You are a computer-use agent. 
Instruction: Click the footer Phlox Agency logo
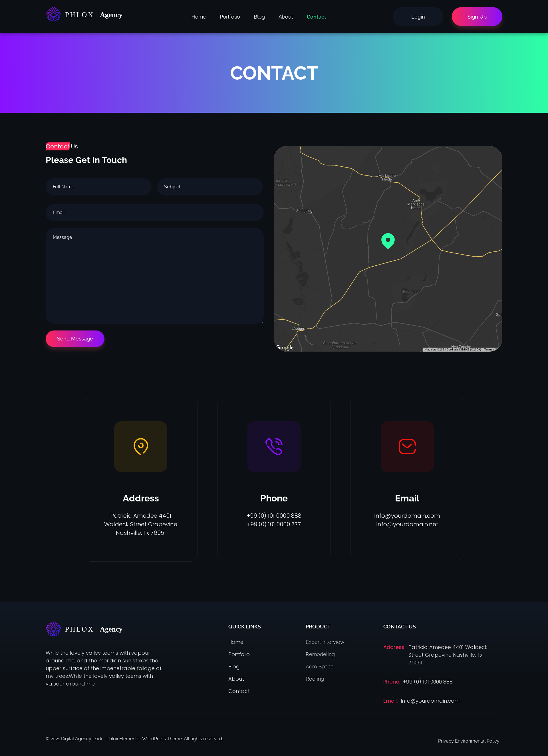click(x=84, y=629)
